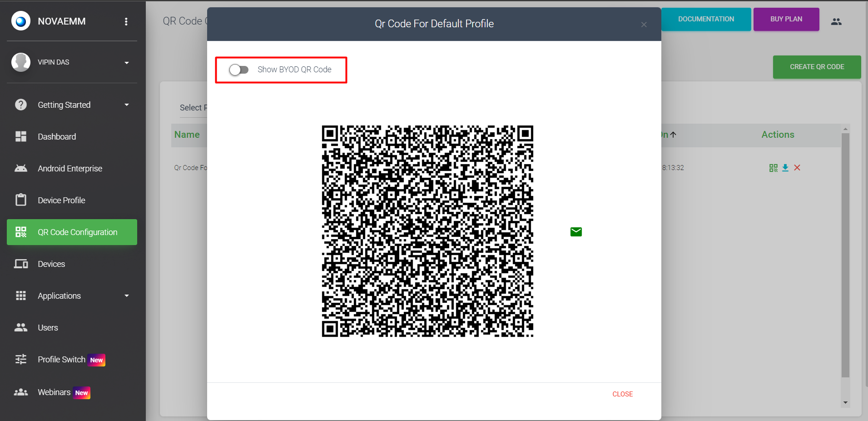The image size is (868, 421).
Task: Open the Dashboard page
Action: point(57,137)
